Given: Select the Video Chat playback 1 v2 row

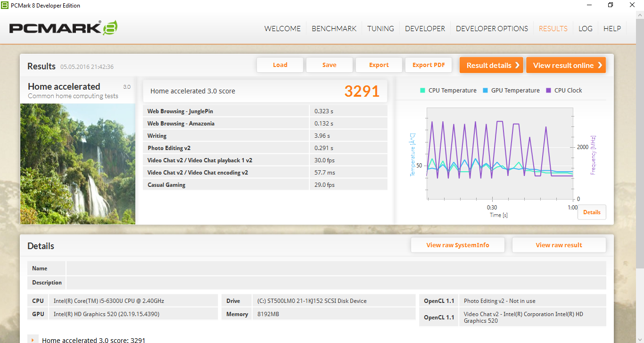Looking at the screenshot, I should [x=265, y=160].
